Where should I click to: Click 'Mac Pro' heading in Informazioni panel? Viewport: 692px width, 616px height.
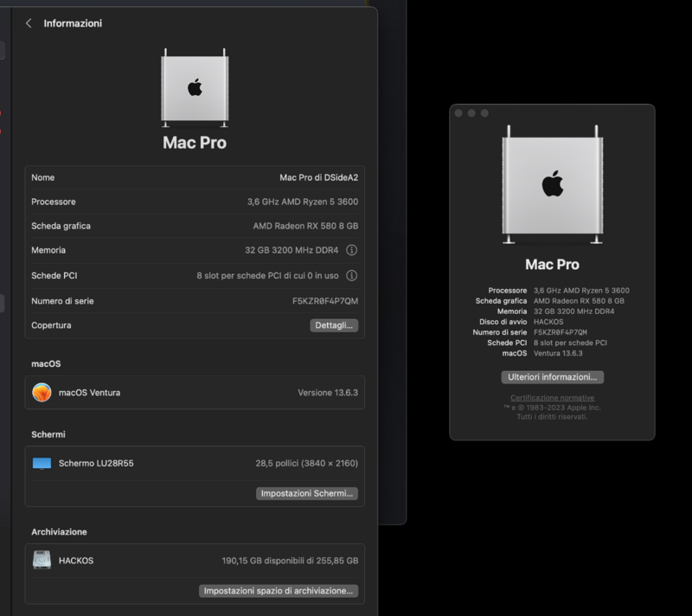[195, 143]
